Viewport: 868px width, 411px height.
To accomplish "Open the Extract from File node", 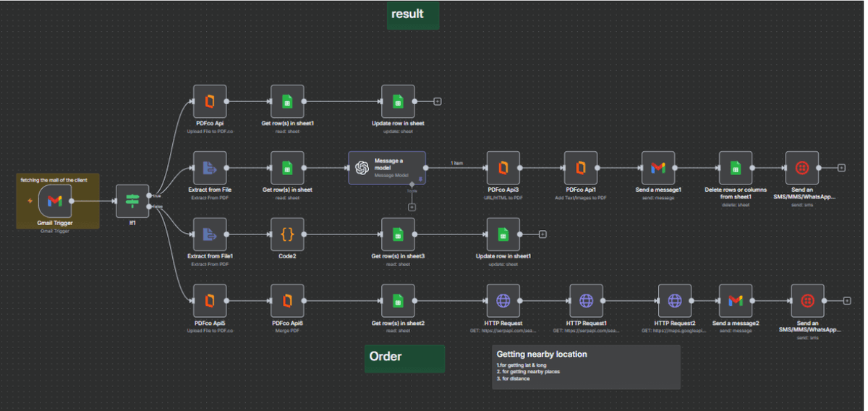I will point(210,168).
